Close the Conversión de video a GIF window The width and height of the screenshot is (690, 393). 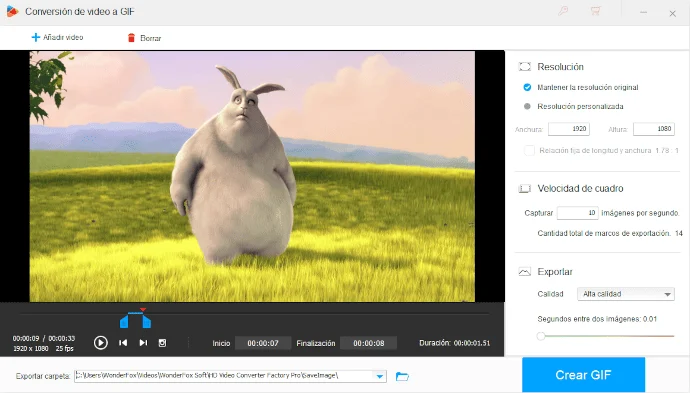(672, 14)
